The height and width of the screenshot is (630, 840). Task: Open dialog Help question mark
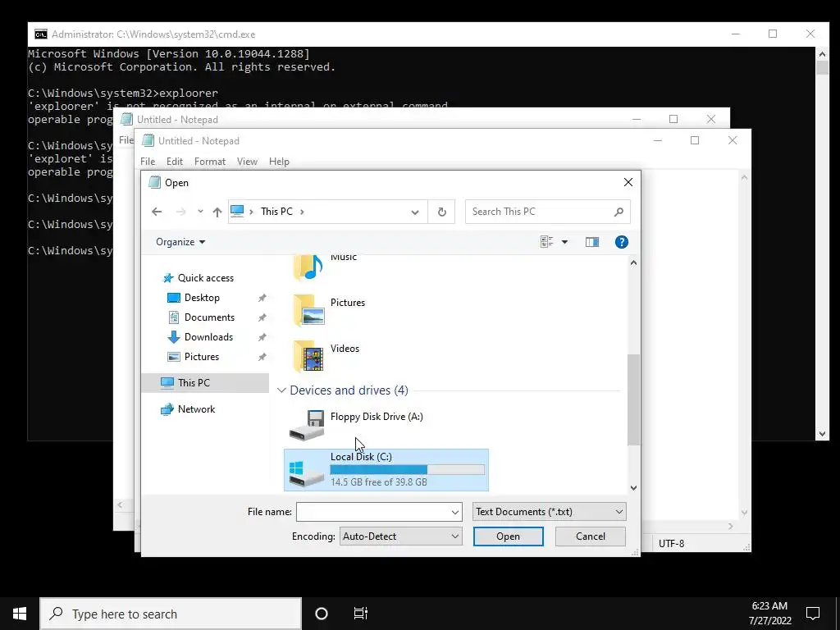pyautogui.click(x=622, y=242)
